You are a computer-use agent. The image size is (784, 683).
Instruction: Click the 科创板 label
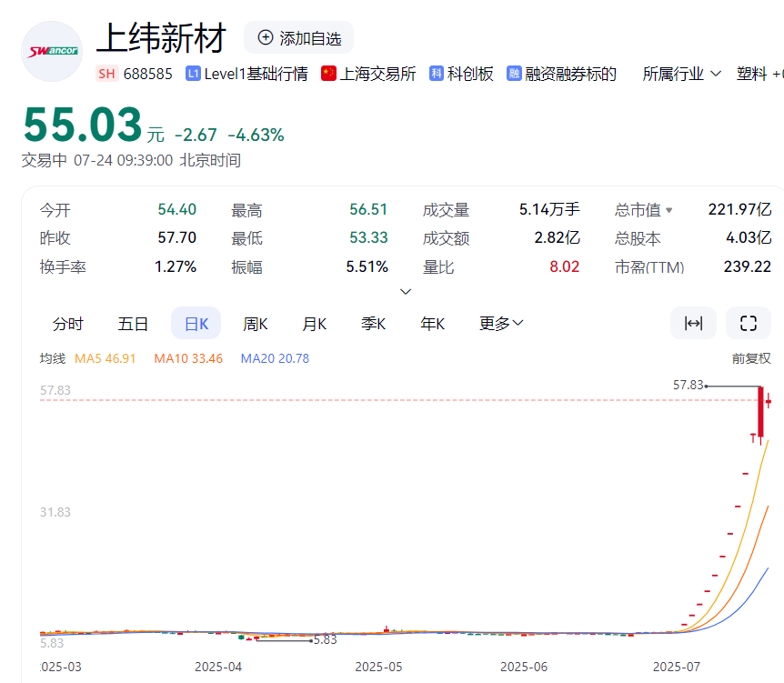(470, 74)
